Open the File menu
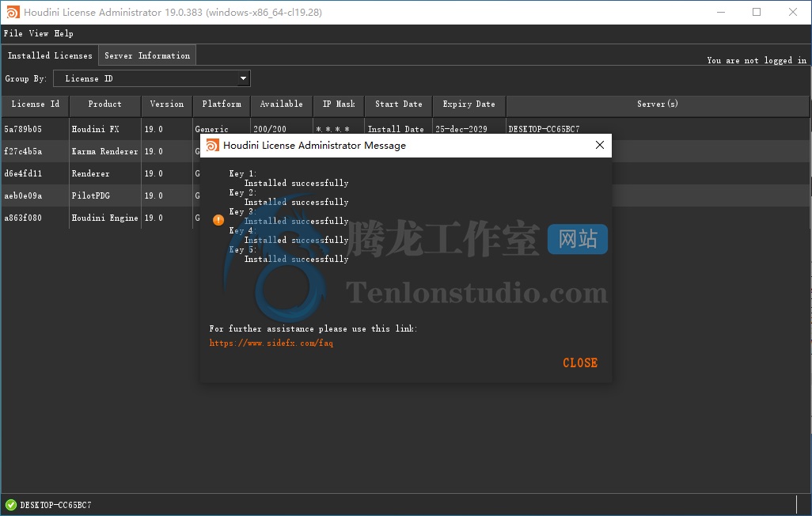Image resolution: width=812 pixels, height=516 pixels. (13, 33)
